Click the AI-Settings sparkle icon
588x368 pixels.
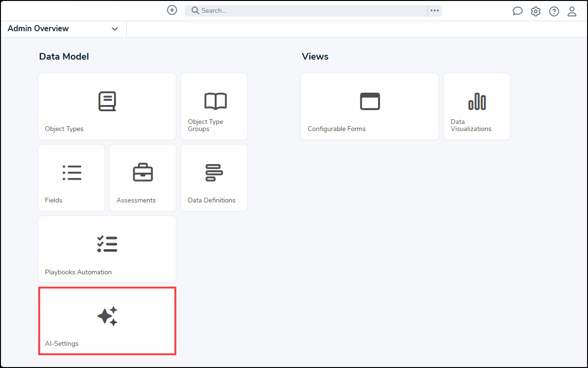[x=107, y=315]
